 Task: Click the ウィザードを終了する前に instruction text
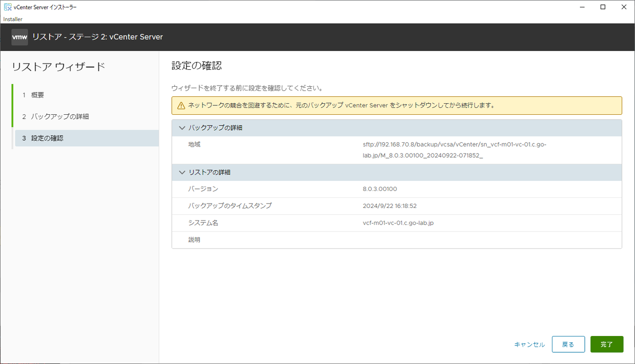tap(247, 88)
